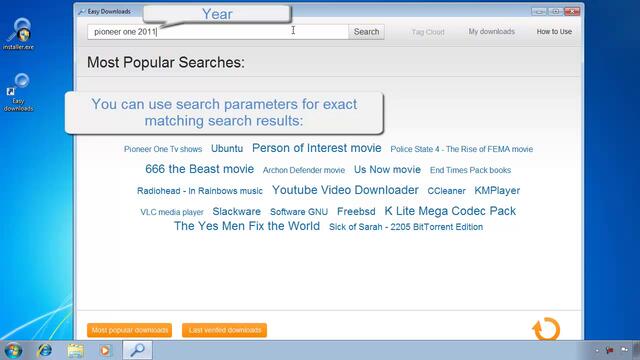
Task: Click the Search button
Action: tap(366, 31)
